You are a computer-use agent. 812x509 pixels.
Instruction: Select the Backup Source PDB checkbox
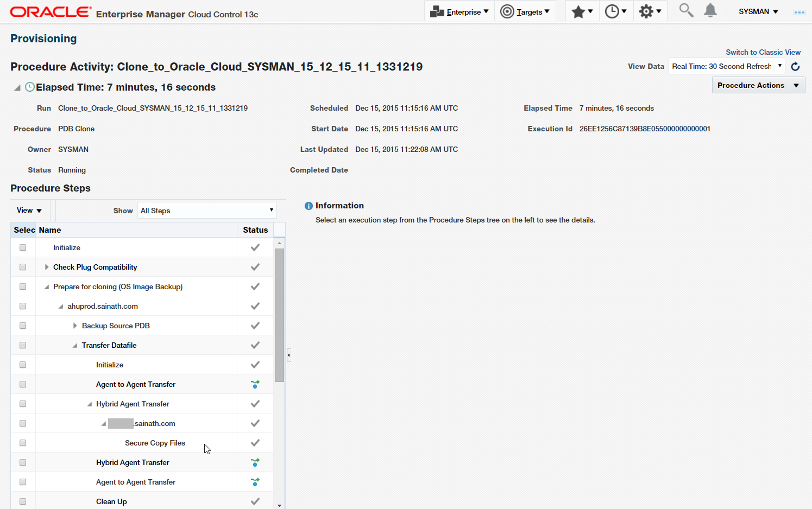[x=23, y=326]
